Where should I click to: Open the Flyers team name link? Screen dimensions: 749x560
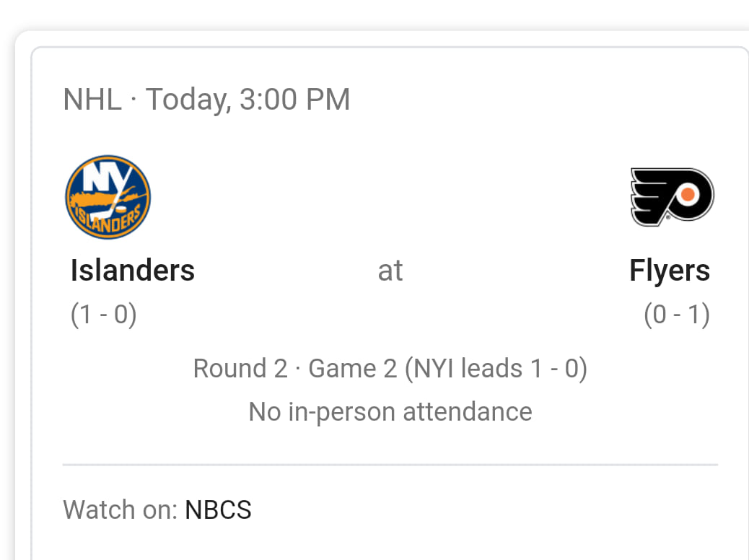pos(670,271)
